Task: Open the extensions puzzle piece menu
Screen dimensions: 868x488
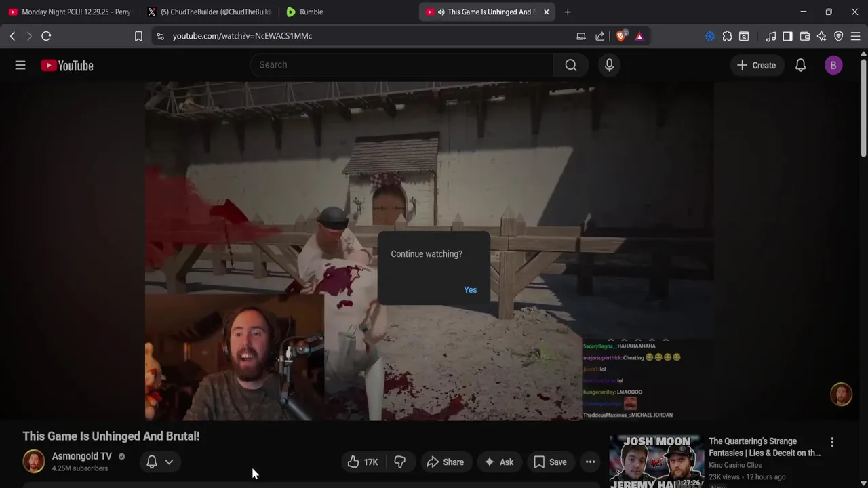Action: click(728, 36)
